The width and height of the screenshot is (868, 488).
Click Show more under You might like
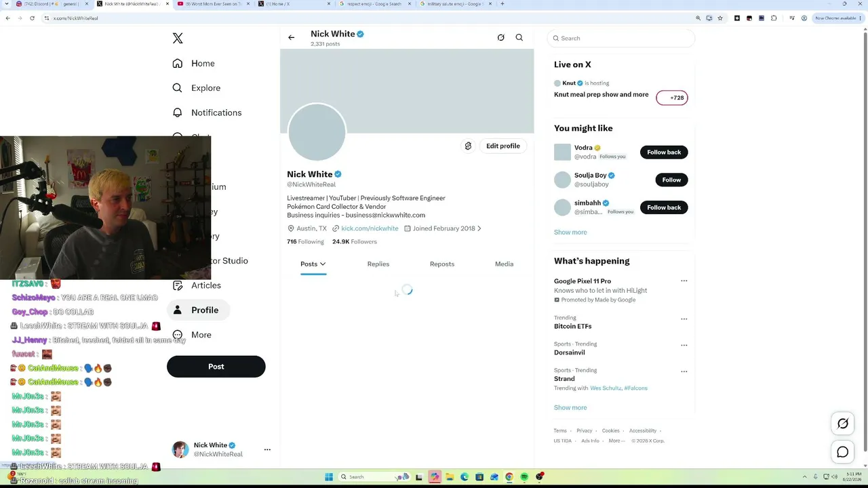(570, 232)
